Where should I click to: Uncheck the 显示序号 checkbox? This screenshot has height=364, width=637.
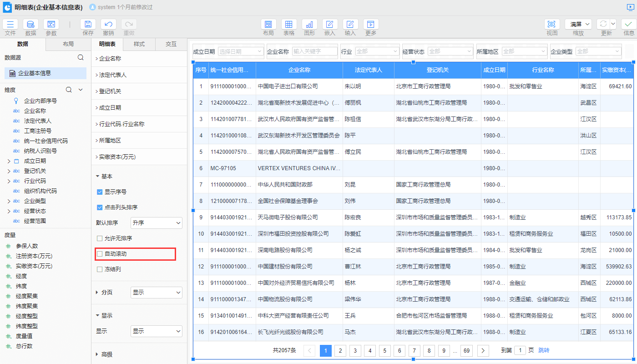pos(100,192)
